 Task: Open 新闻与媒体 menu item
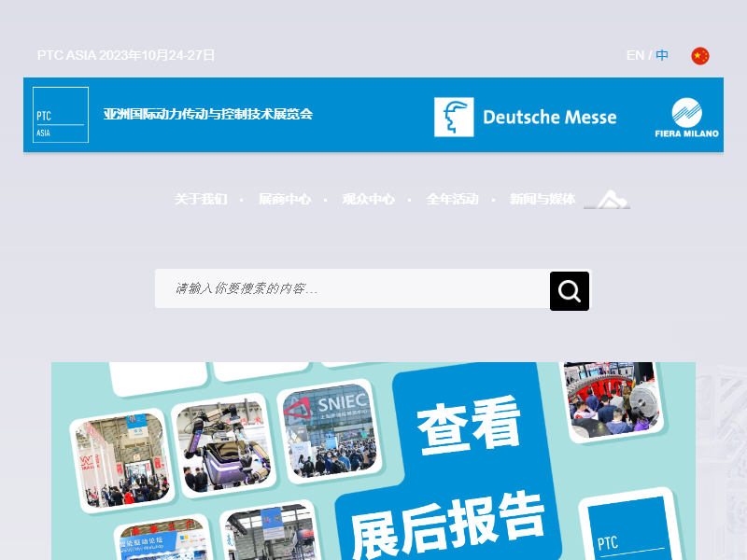[x=543, y=199]
